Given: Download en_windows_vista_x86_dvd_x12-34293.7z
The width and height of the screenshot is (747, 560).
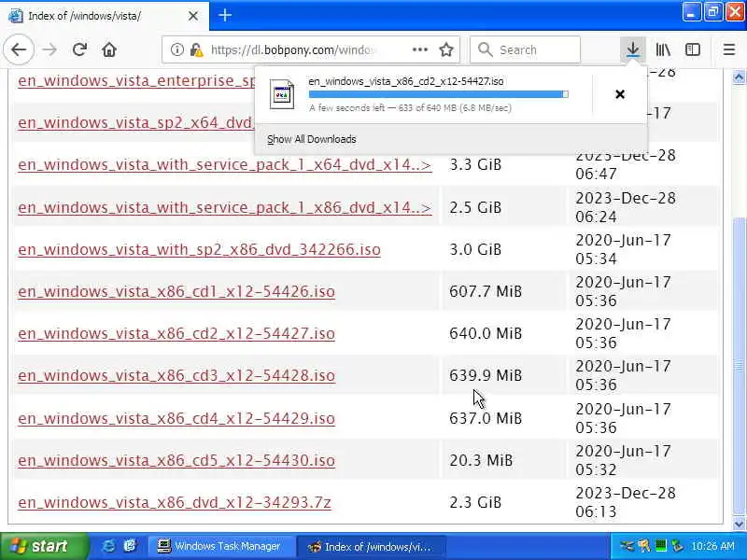Looking at the screenshot, I should 175,502.
